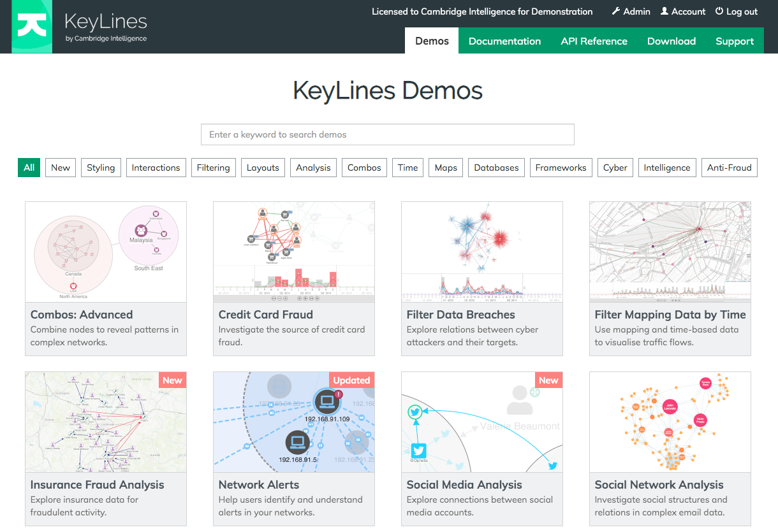
Task: Open the Social Network Analysis thumbnail
Action: click(670, 422)
